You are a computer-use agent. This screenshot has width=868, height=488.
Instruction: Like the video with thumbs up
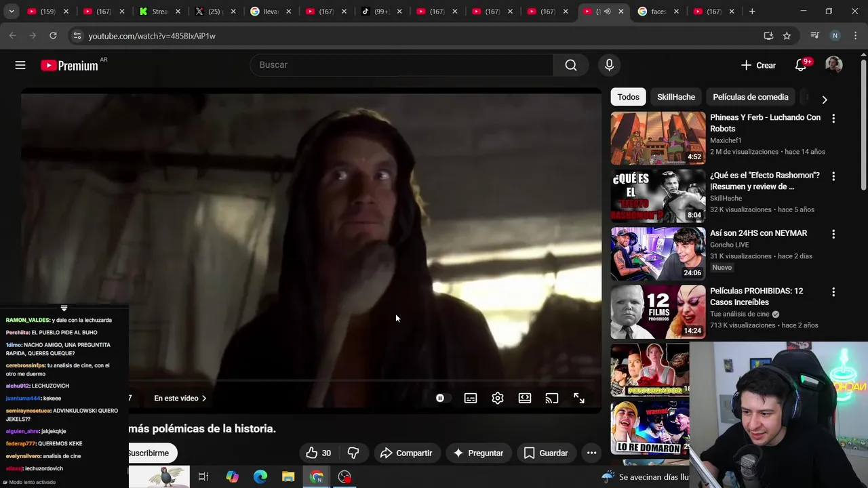pos(317,453)
